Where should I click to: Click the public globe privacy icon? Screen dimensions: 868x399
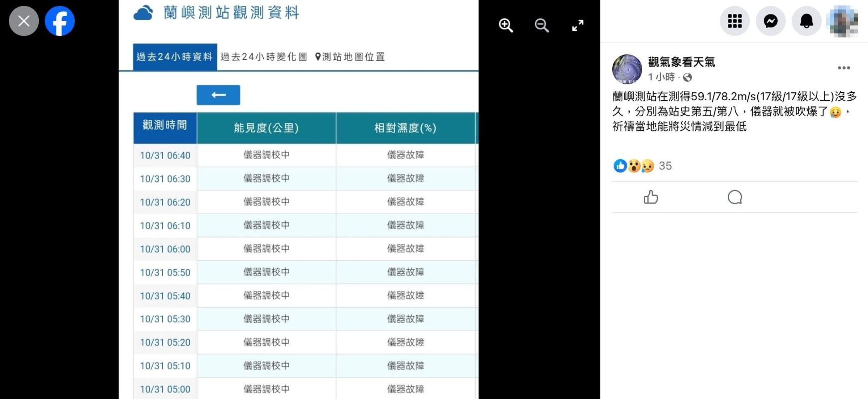pyautogui.click(x=688, y=77)
